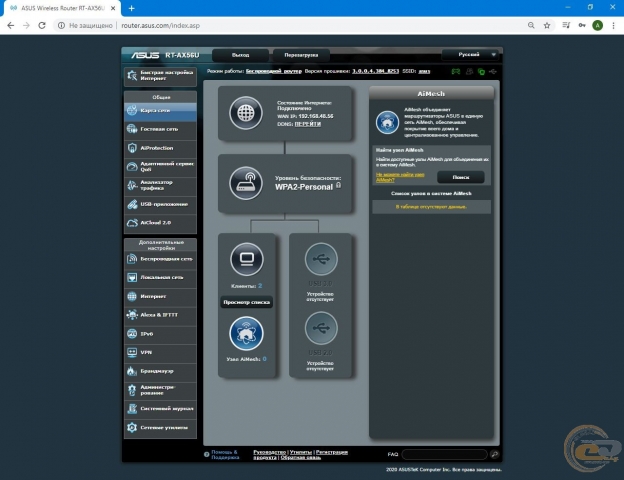This screenshot has width=624, height=480.
Task: Open Traffic Analyzer (Анализатор трафика) item
Action: tap(160, 185)
